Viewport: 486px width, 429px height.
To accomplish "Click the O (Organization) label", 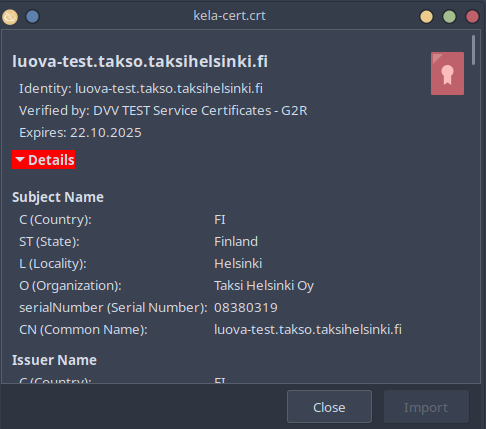I will 70,286.
